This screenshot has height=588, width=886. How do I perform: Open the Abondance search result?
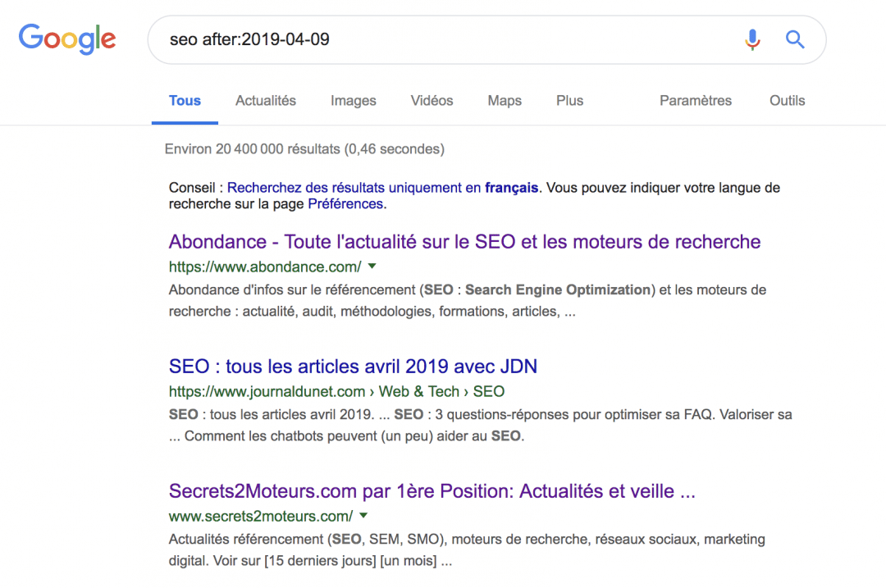coord(464,241)
